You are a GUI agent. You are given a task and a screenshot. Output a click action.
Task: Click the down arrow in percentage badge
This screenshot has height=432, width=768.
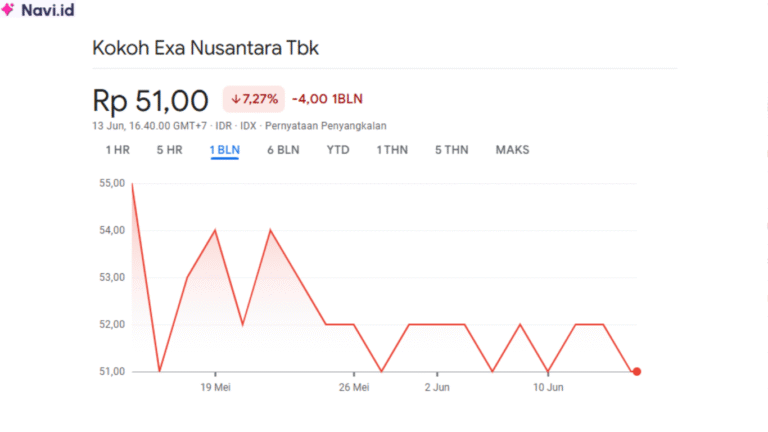[x=236, y=99]
